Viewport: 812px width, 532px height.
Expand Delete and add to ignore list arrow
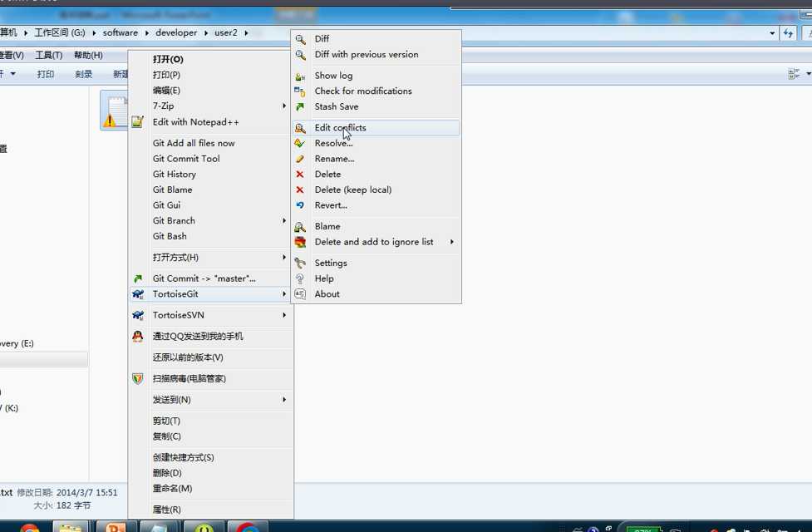[451, 242]
